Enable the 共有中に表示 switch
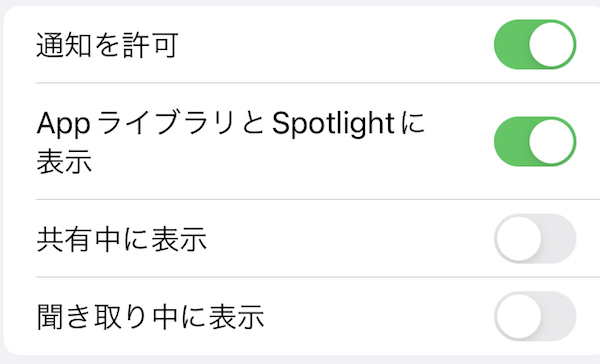 point(535,238)
